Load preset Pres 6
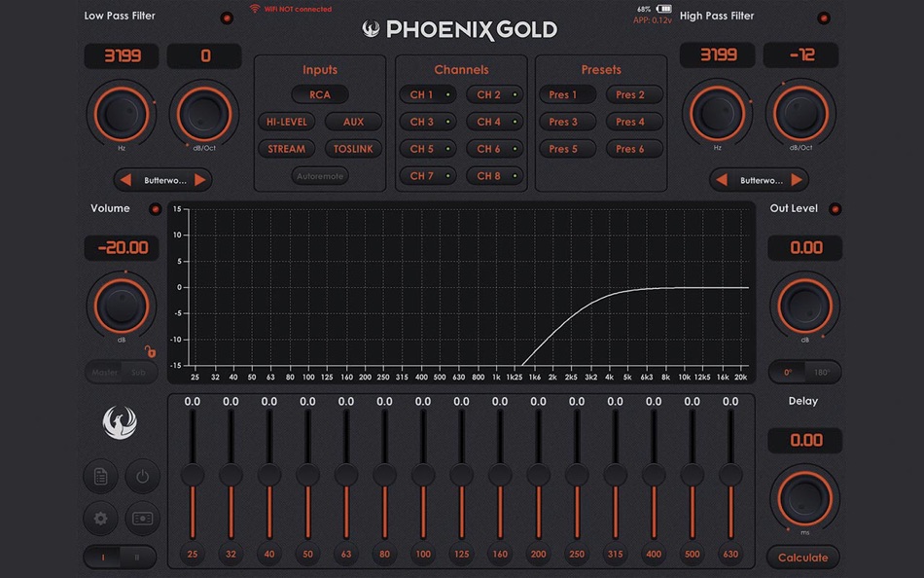The width and height of the screenshot is (924, 578). (x=634, y=149)
